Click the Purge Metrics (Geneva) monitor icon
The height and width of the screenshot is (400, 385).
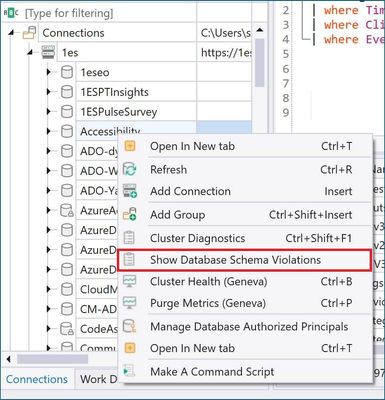tap(129, 303)
